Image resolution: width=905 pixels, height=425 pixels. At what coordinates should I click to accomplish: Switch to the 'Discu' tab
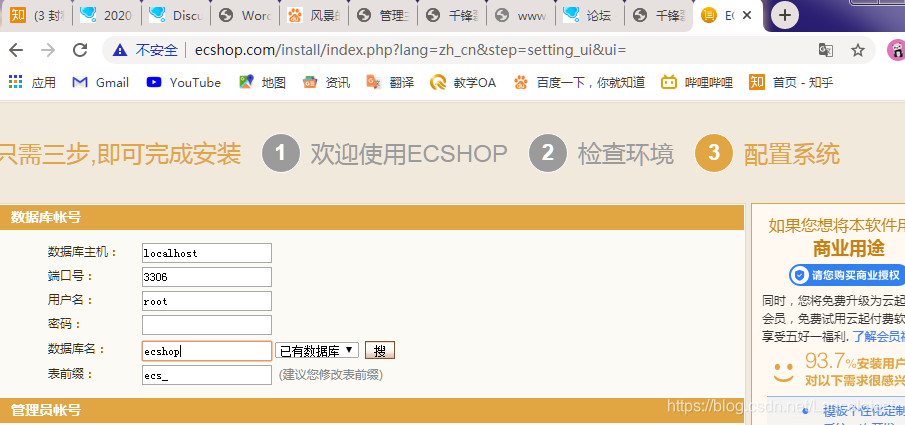coord(176,16)
